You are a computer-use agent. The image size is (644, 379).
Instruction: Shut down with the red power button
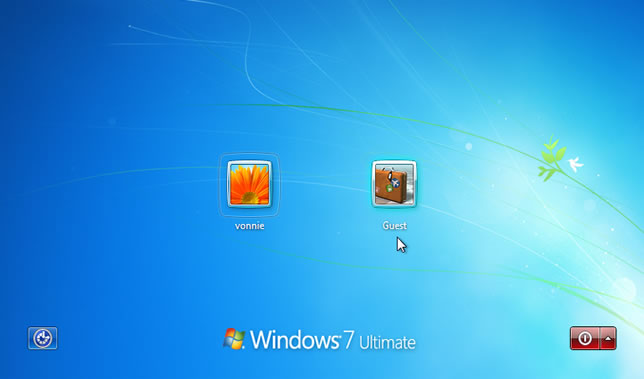pos(585,338)
